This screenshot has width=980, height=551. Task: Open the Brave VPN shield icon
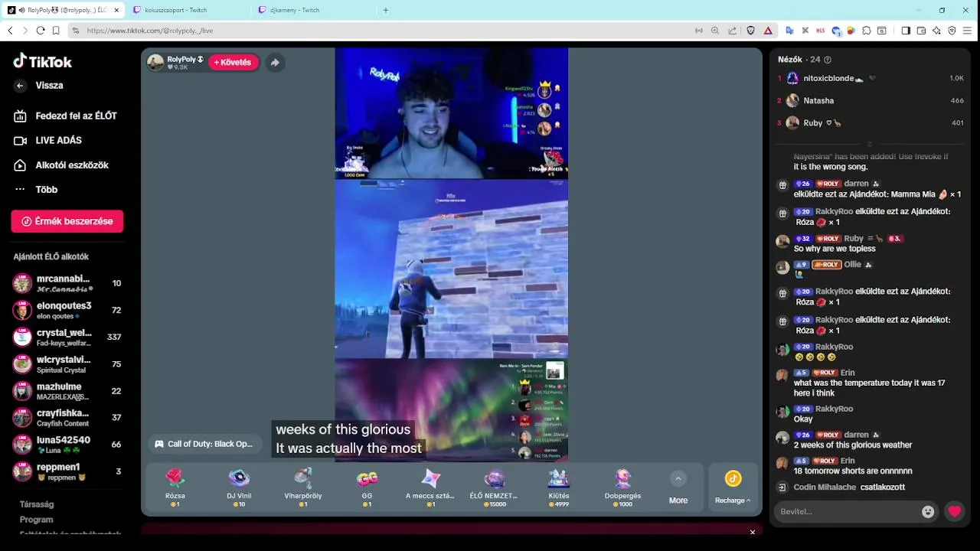click(952, 31)
